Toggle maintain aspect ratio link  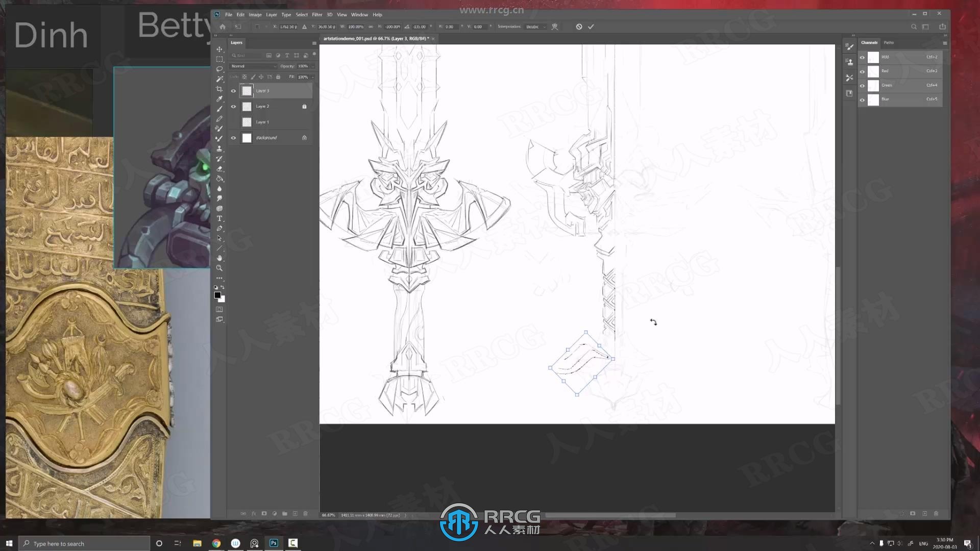(x=371, y=27)
